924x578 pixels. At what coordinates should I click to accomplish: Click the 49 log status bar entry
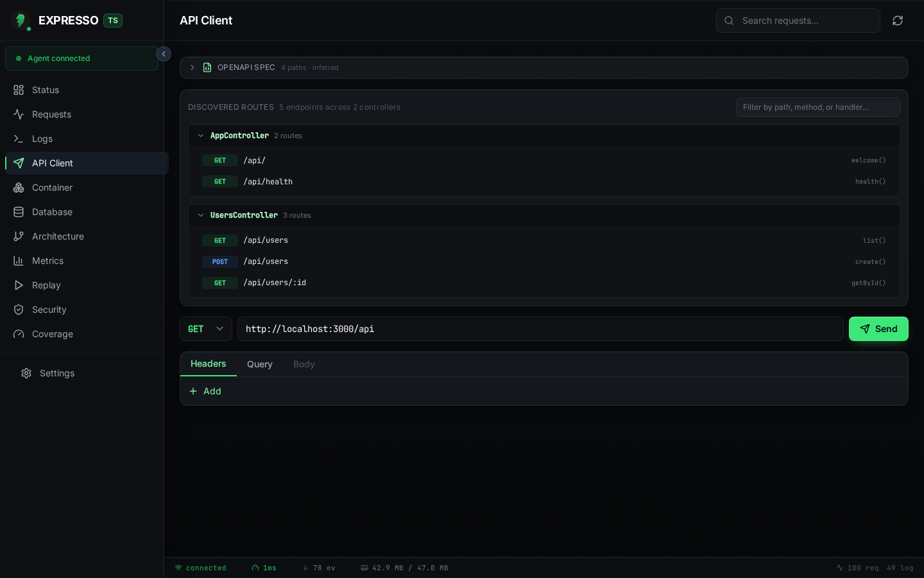[900, 568]
